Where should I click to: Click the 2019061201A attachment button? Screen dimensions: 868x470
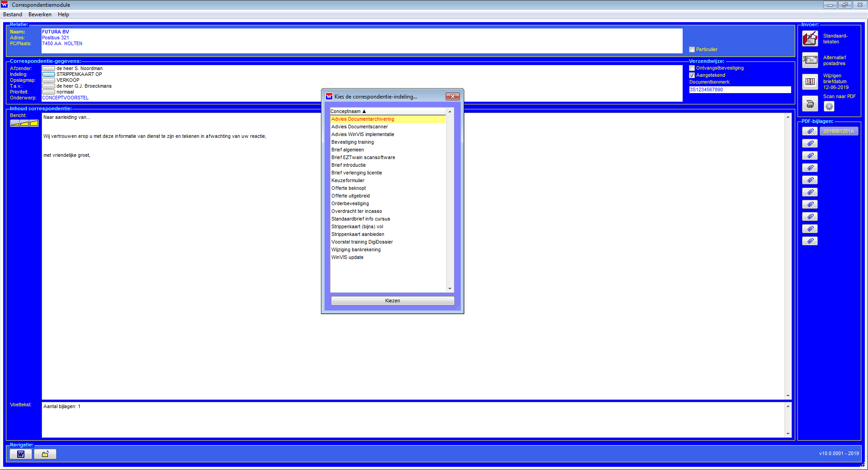(839, 131)
